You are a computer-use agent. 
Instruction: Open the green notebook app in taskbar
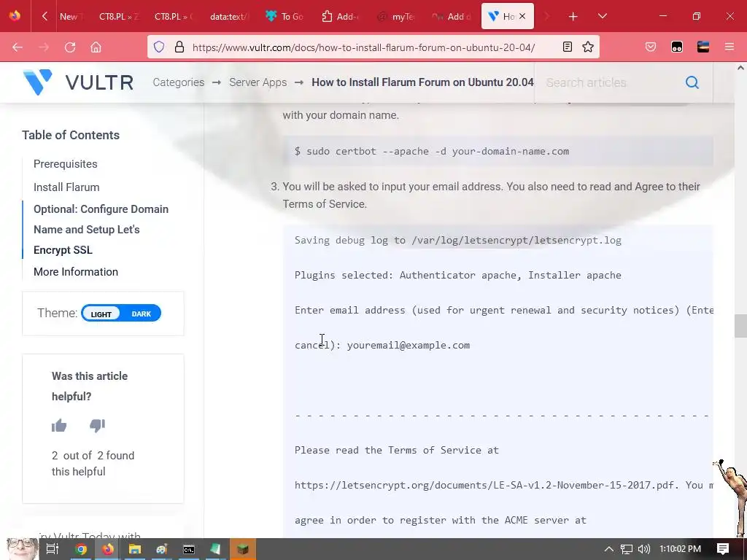216,549
